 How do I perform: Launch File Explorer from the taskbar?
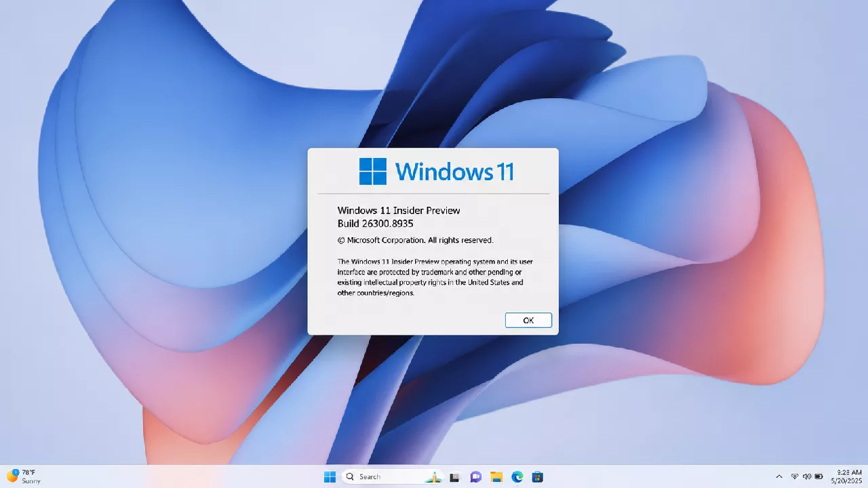coord(496,476)
